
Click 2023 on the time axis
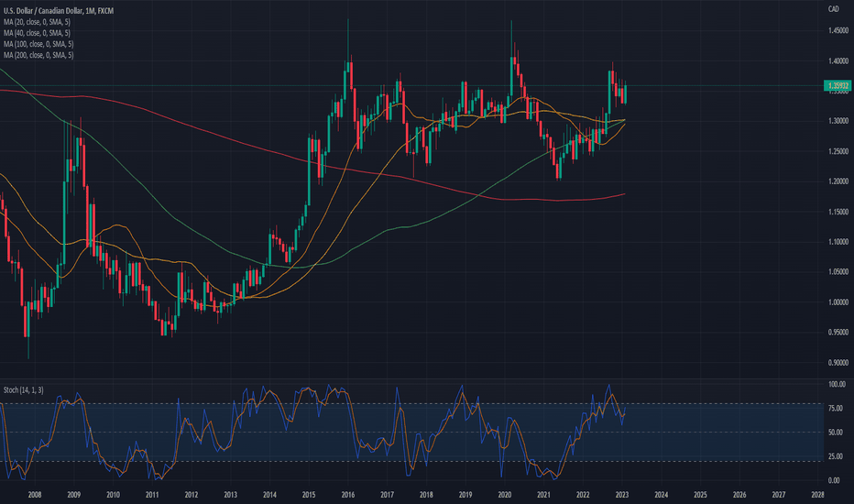click(622, 495)
